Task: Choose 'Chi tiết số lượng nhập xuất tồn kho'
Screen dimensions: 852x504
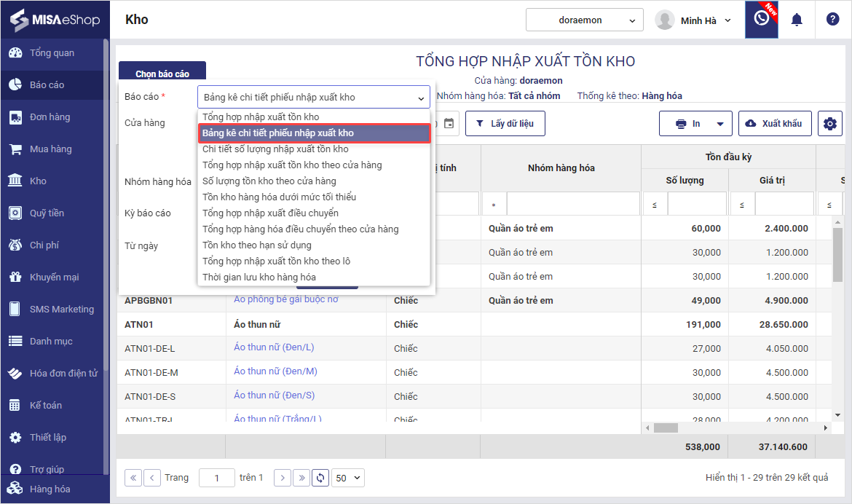Action: (x=275, y=149)
